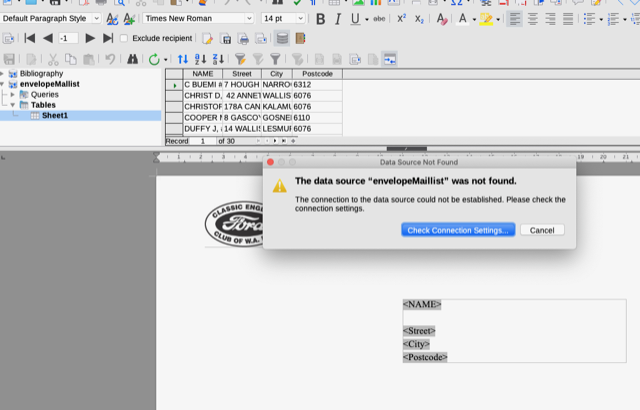This screenshot has width=640, height=410.
Task: Apply unordered bullet list
Action: 589,19
